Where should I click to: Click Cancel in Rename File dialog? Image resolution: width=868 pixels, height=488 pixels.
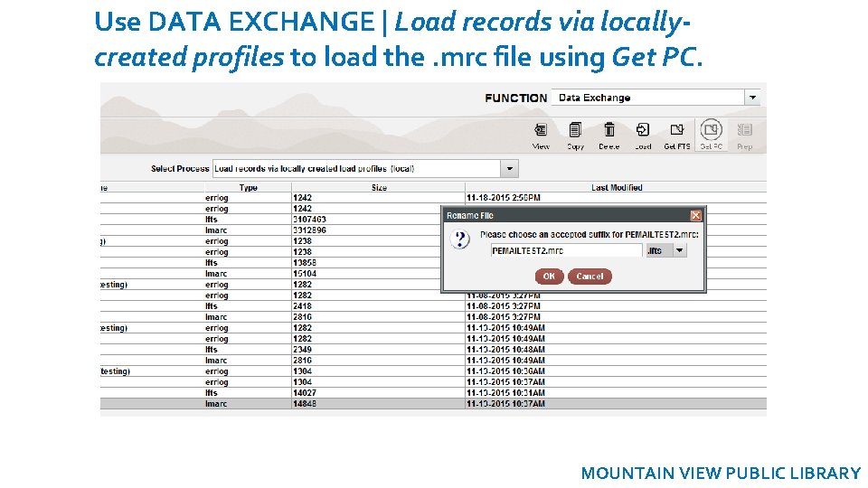(590, 277)
